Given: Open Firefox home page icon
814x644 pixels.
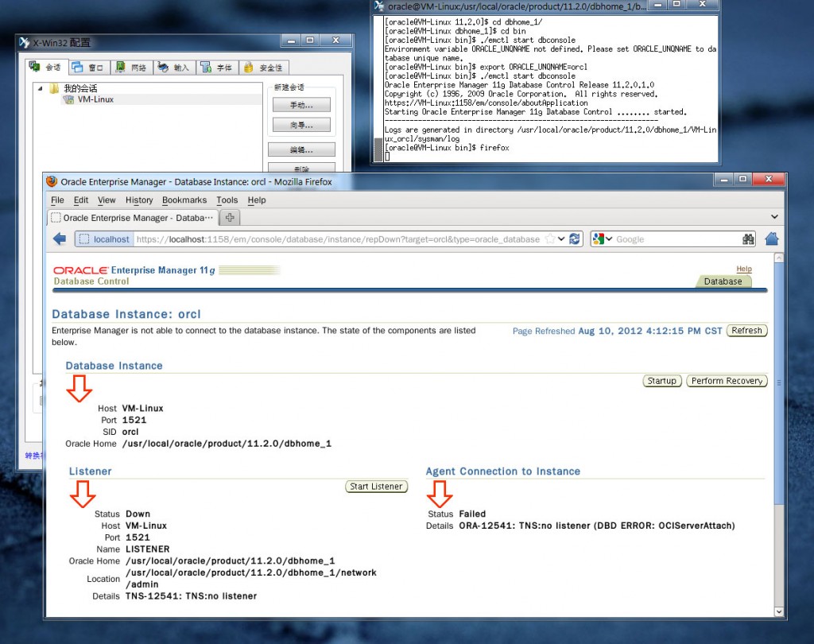Looking at the screenshot, I should (772, 239).
